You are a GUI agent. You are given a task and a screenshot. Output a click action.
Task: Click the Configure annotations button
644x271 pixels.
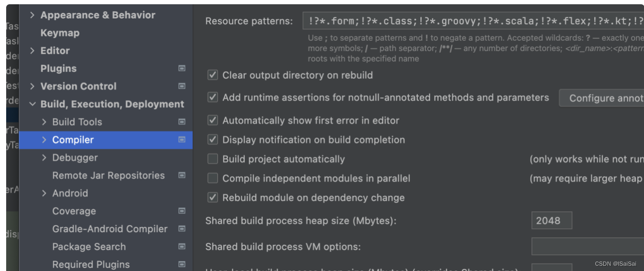pyautogui.click(x=601, y=98)
